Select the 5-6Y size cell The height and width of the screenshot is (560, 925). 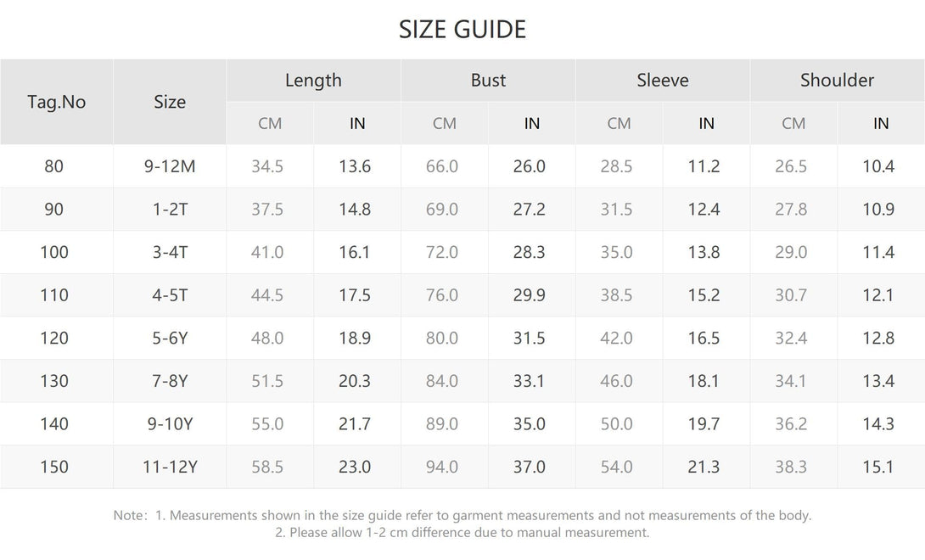[x=170, y=339]
